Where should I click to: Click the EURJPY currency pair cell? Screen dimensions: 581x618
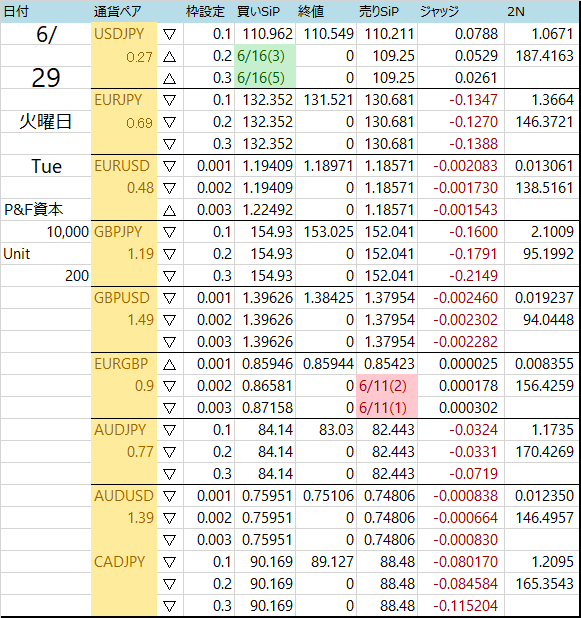(x=124, y=100)
